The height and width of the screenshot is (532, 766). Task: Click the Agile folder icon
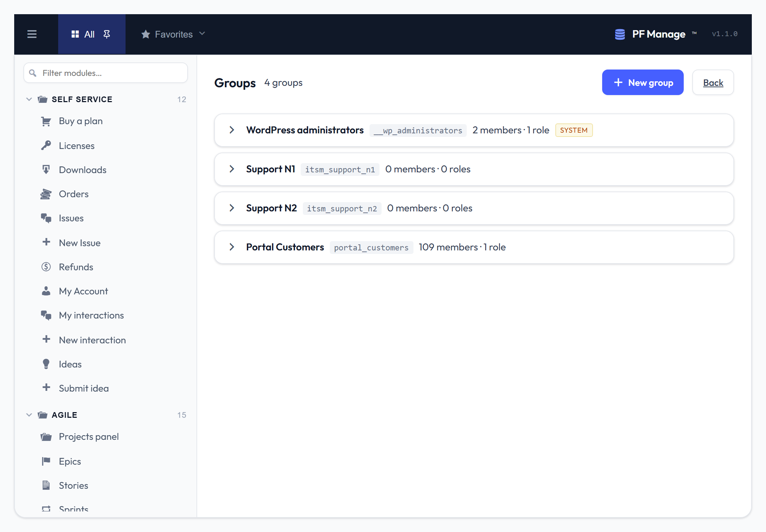(x=43, y=415)
